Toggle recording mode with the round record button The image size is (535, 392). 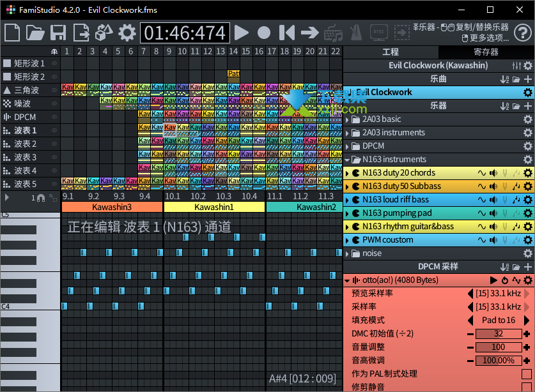(x=264, y=33)
